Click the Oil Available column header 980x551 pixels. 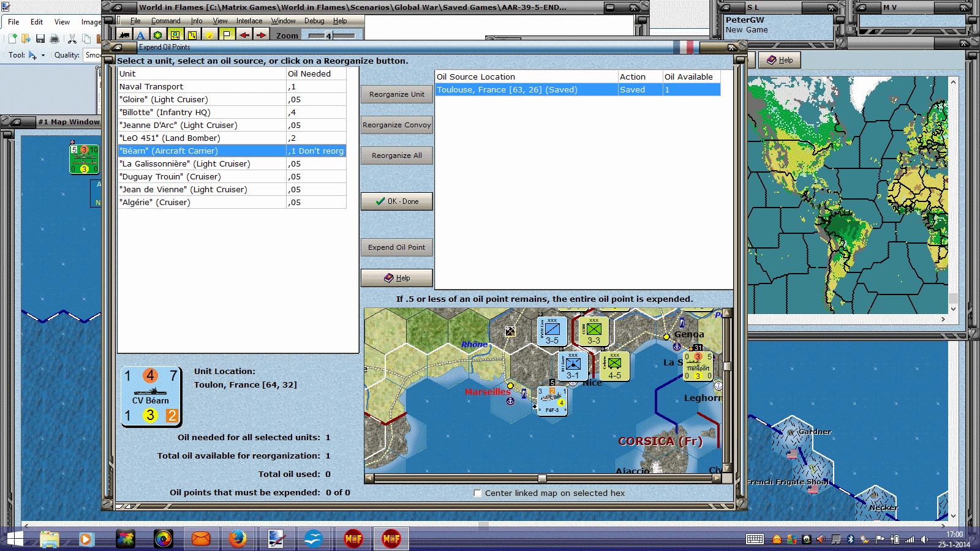[x=692, y=77]
